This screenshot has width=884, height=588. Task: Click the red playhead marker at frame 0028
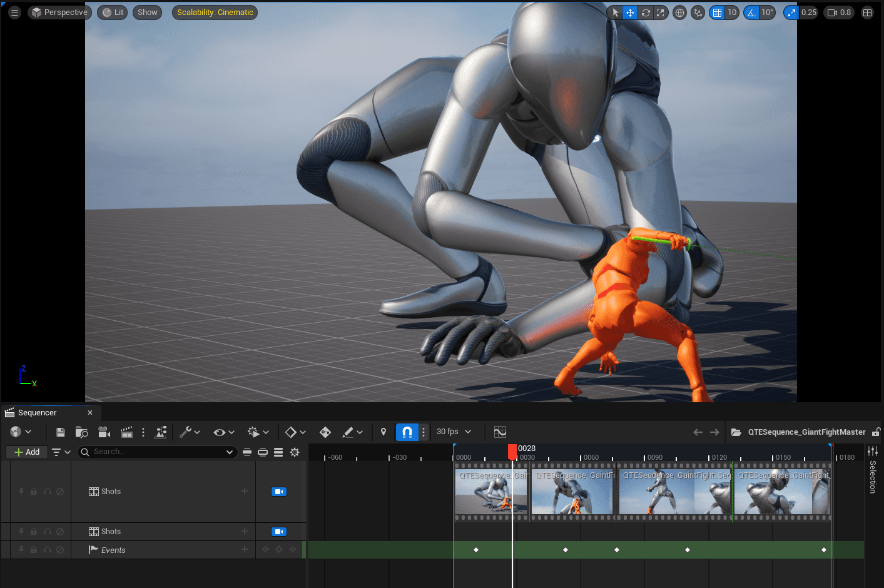[x=512, y=450]
